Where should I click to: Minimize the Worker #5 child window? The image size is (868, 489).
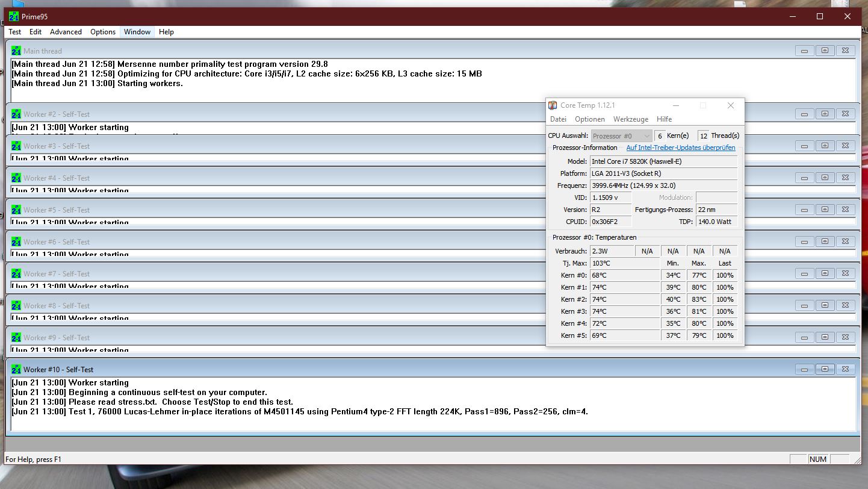click(804, 210)
